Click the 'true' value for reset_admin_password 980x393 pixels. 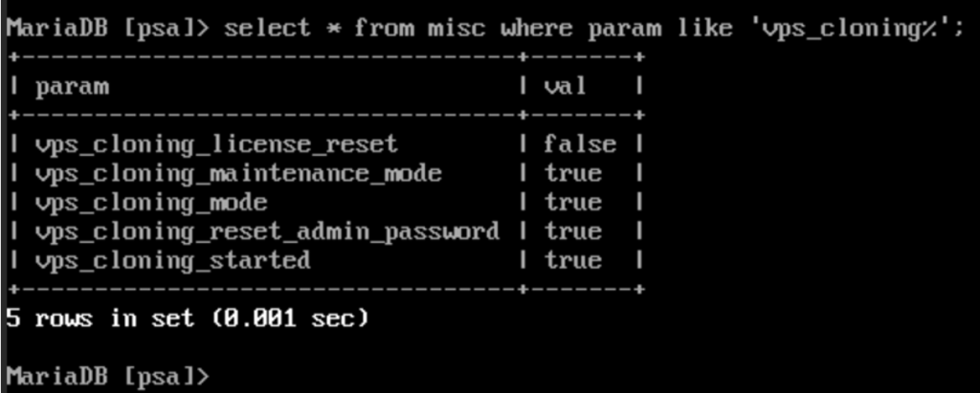coord(572,231)
